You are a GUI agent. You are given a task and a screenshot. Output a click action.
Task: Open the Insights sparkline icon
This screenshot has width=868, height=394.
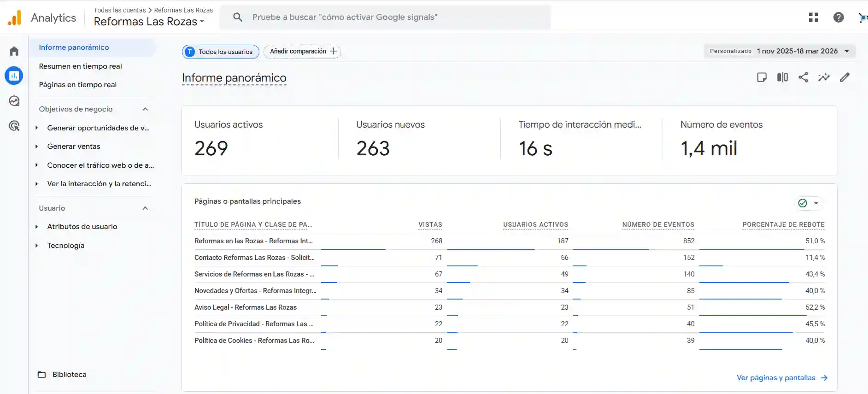(x=824, y=77)
